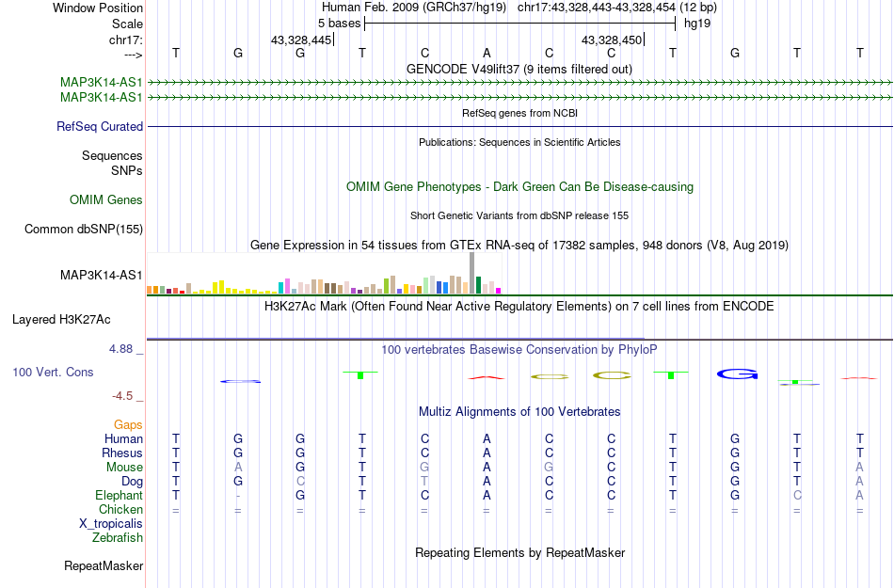Click the Rhesus species row label
Viewport: 894px width, 588px height.
[x=122, y=453]
